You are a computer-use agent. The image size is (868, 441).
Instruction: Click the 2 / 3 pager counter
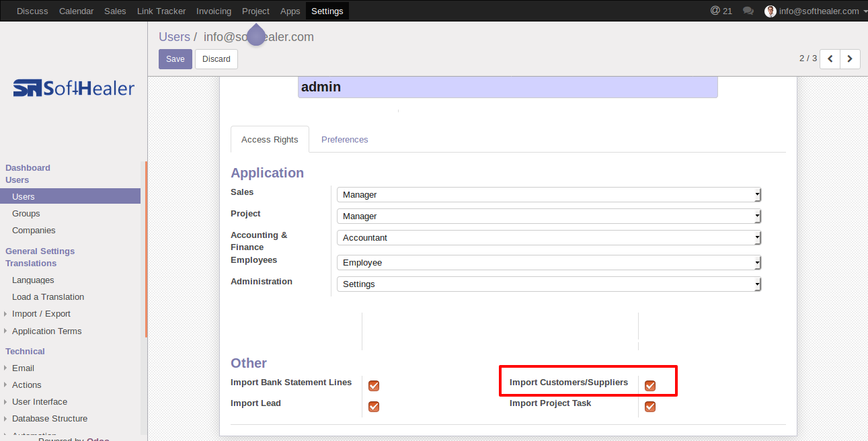tap(808, 58)
